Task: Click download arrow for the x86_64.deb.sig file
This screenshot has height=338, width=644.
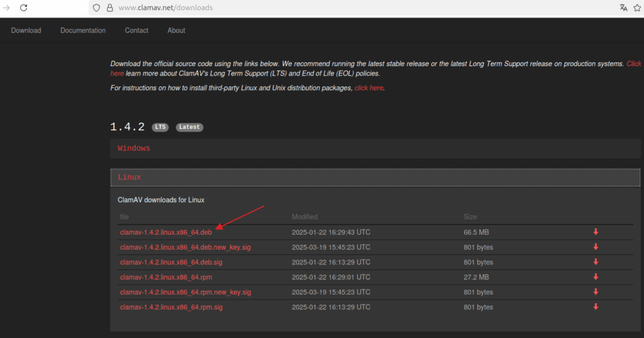Action: point(596,262)
